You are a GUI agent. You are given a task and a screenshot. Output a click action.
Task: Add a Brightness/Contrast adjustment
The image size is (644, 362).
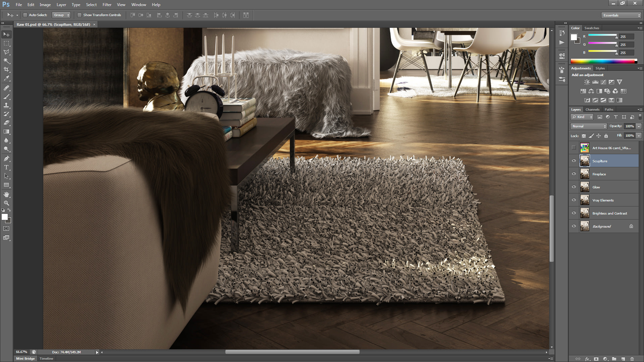point(587,82)
